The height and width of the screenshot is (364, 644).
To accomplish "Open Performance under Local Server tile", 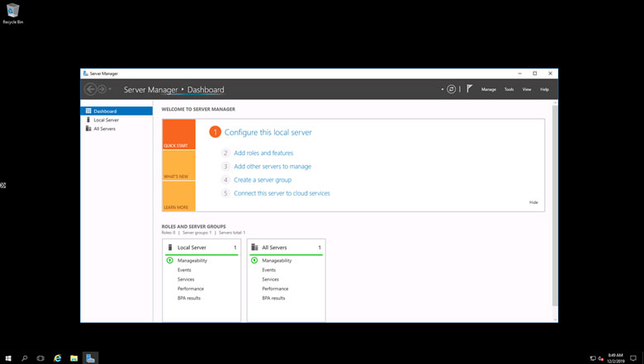I will coord(191,289).
